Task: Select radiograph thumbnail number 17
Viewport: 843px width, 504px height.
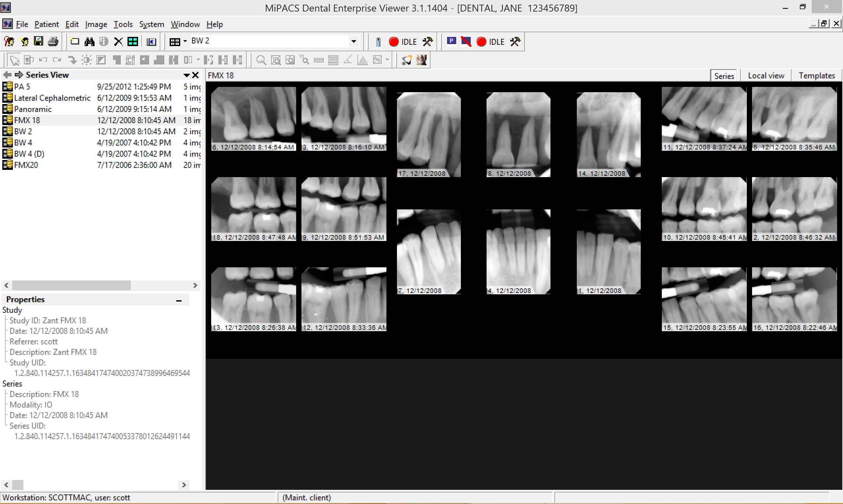Action: tap(429, 135)
